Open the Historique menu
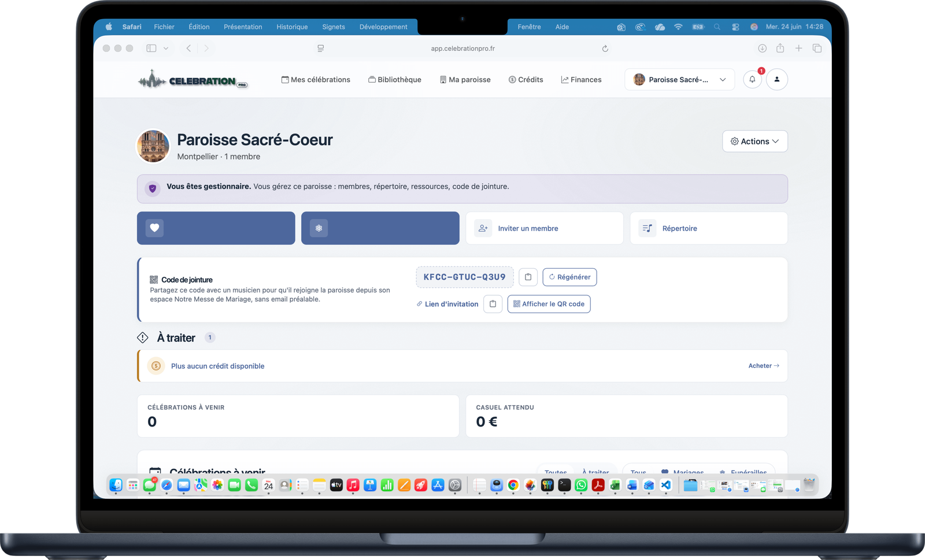Image resolution: width=925 pixels, height=560 pixels. tap(292, 27)
